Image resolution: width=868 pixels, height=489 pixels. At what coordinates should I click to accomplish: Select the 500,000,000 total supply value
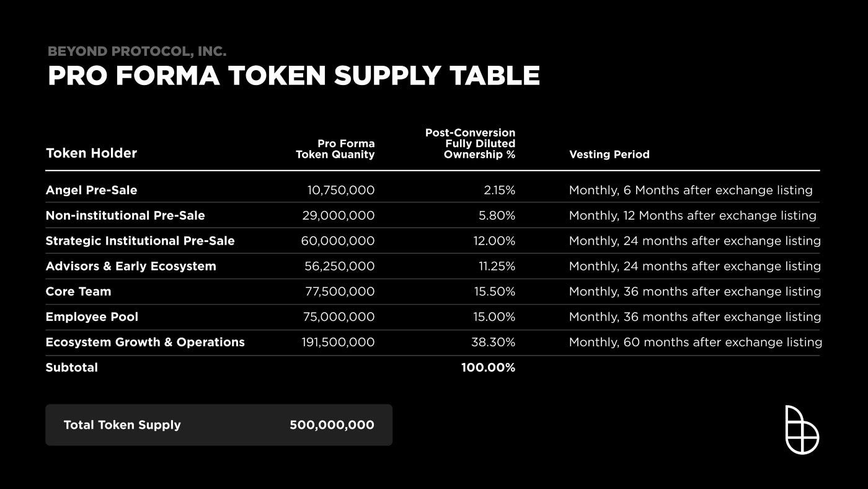(x=332, y=425)
